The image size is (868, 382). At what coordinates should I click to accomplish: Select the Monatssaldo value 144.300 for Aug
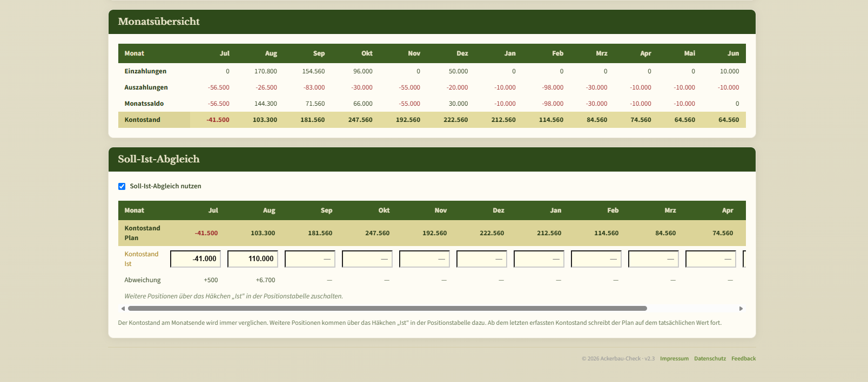click(x=266, y=104)
